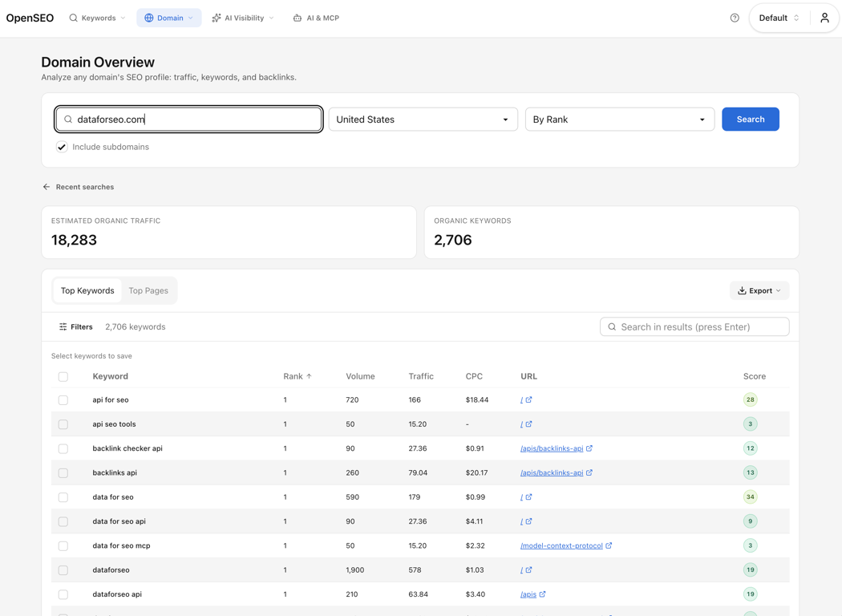
Task: Expand the AI Visibility navigation dropdown
Action: pos(243,18)
